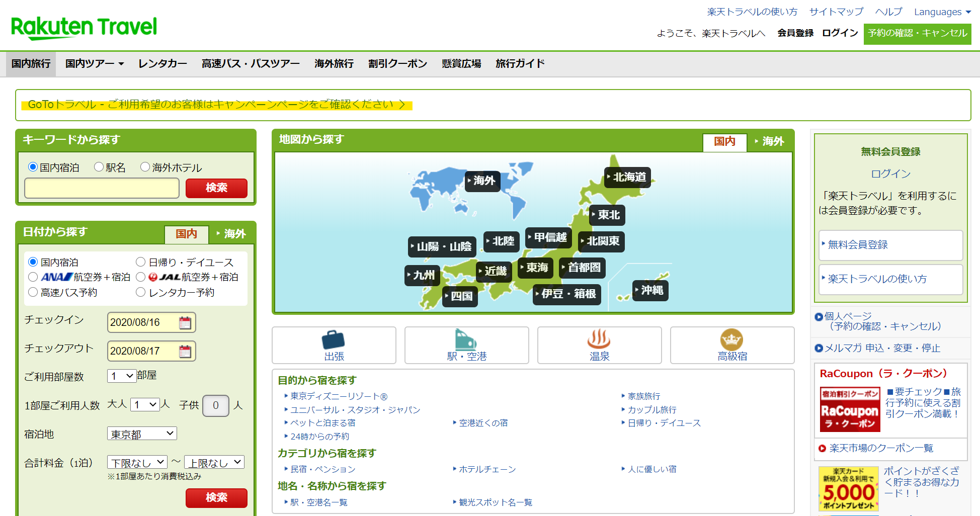This screenshot has width=980, height=516.
Task: Open the Languages dropdown
Action: click(x=942, y=12)
